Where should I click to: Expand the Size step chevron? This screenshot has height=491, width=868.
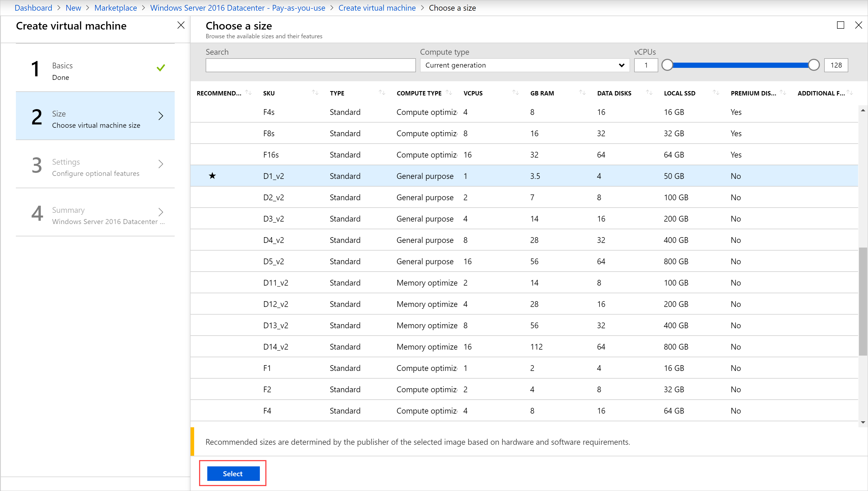click(162, 116)
